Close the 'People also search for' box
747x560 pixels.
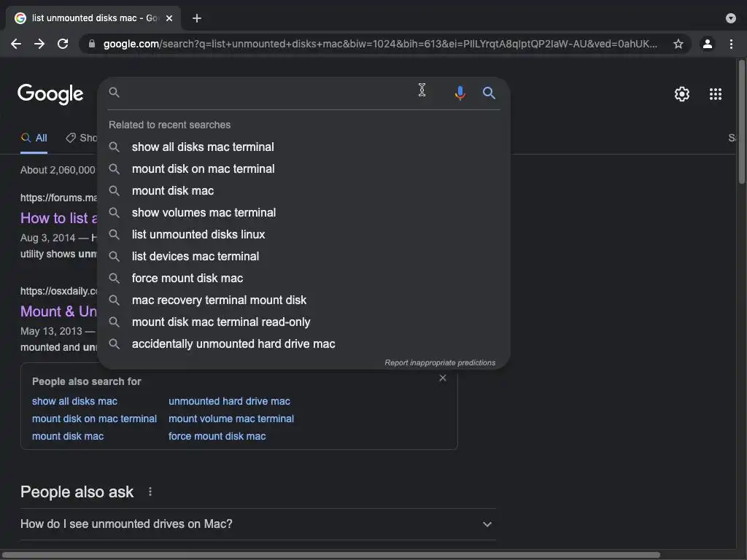pos(443,378)
